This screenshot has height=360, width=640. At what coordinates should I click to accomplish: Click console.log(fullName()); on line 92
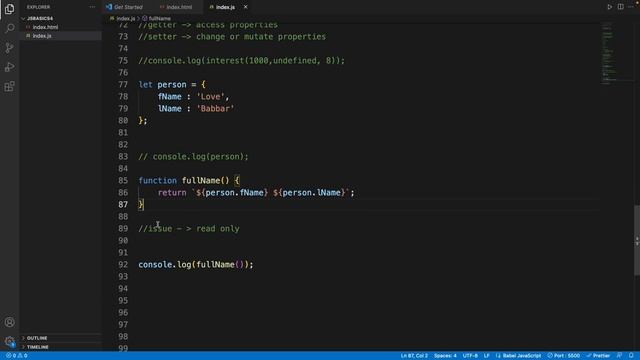(x=196, y=264)
